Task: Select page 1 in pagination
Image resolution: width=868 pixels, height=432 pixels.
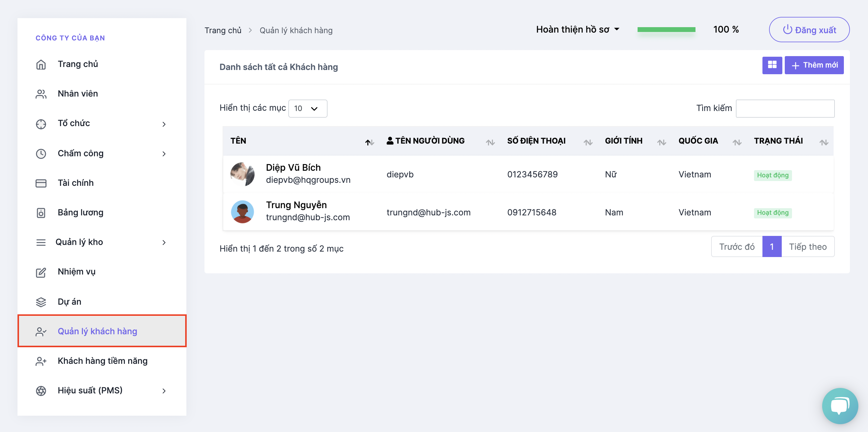Action: [771, 247]
